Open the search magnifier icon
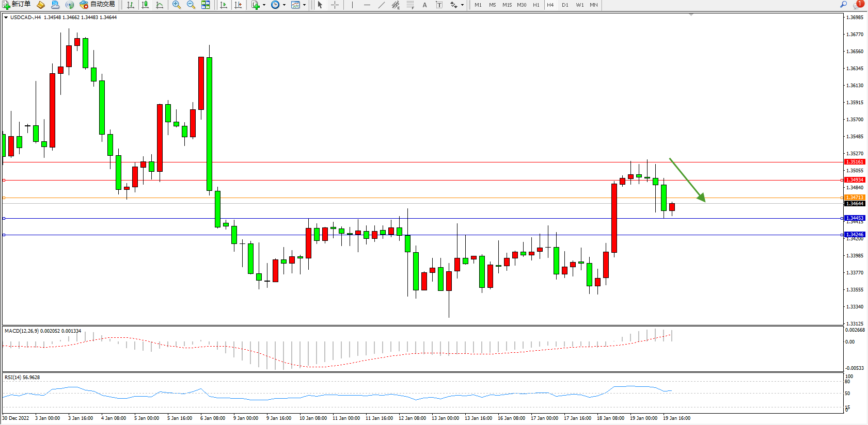 click(844, 5)
